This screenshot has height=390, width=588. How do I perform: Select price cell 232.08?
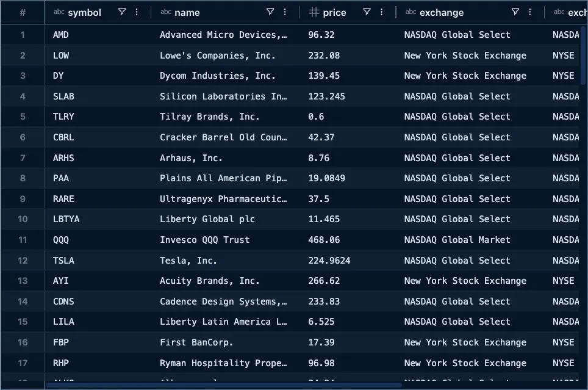coord(347,55)
